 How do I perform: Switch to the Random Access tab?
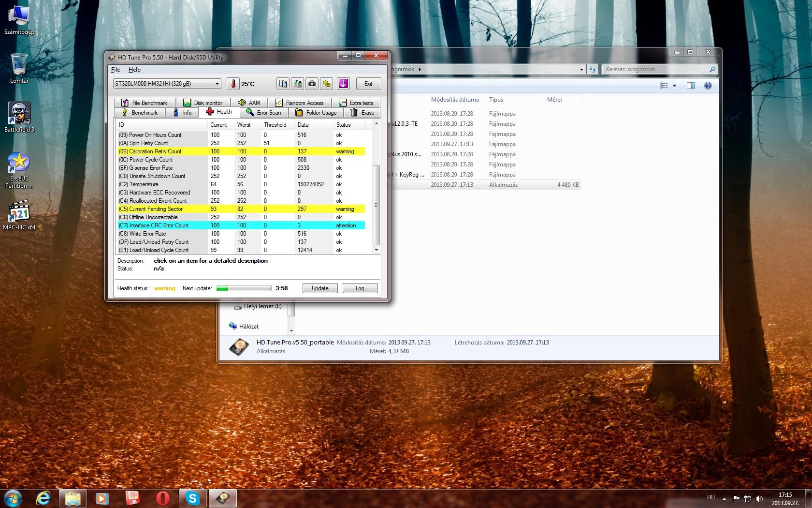pyautogui.click(x=300, y=103)
